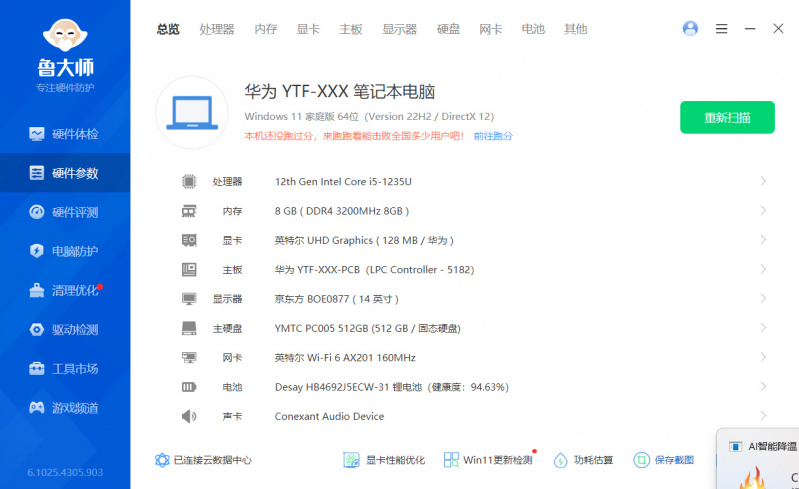
Task: Expand memory row DDR4 details
Action: click(763, 210)
